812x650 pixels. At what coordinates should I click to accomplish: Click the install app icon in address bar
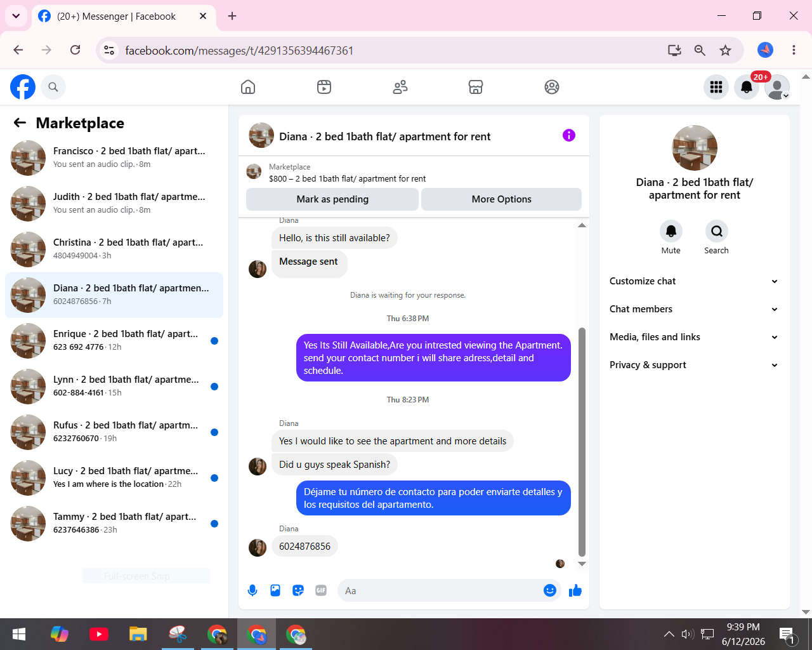[x=674, y=50]
